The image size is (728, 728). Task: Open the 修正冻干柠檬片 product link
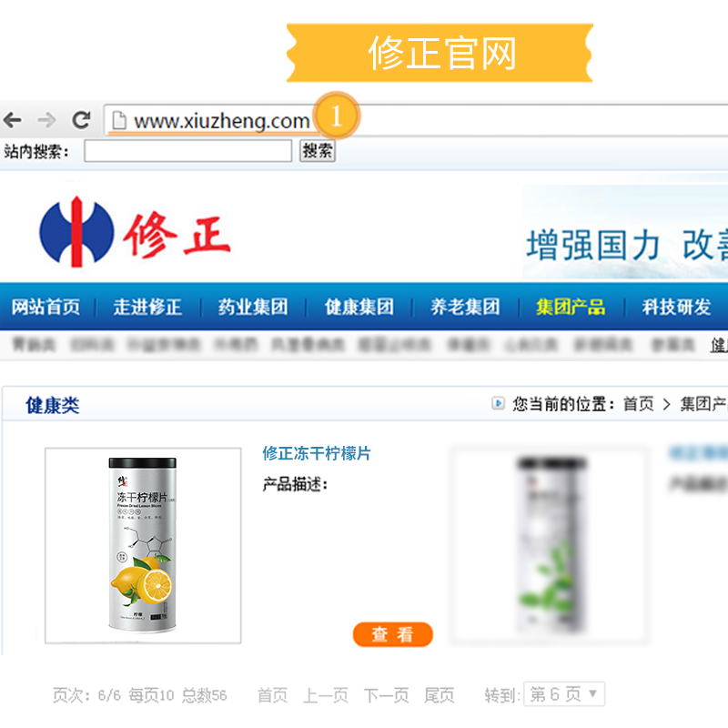(317, 453)
